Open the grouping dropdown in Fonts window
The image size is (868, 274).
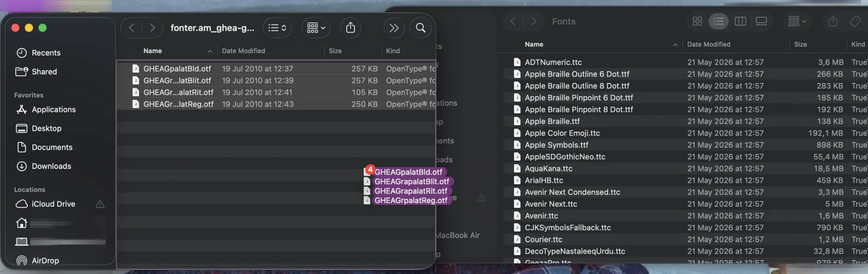pos(797,21)
